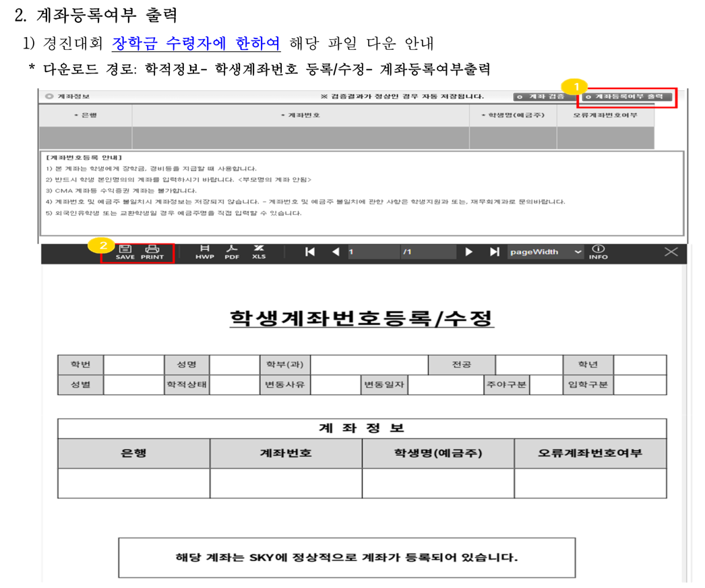Export report as PDF file

[x=232, y=252]
